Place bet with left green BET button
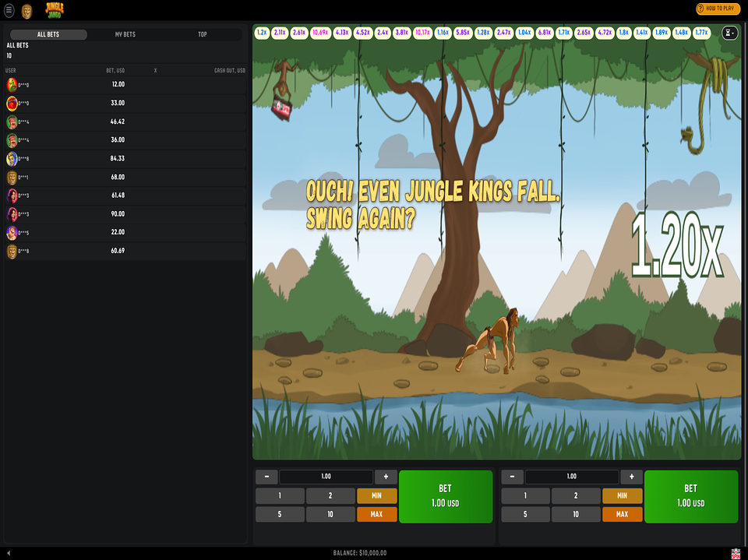This screenshot has width=748, height=560. tap(446, 496)
